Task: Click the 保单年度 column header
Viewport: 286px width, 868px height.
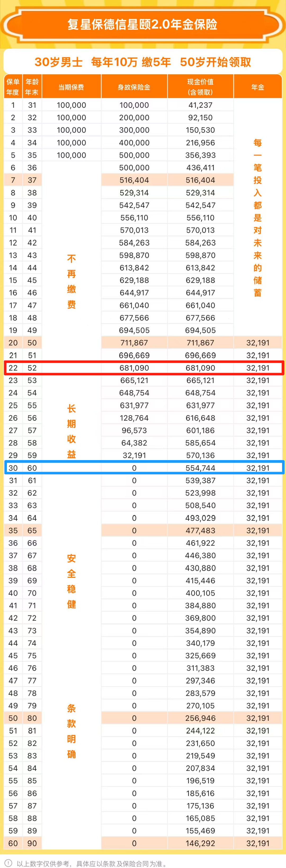Action: click(13, 87)
